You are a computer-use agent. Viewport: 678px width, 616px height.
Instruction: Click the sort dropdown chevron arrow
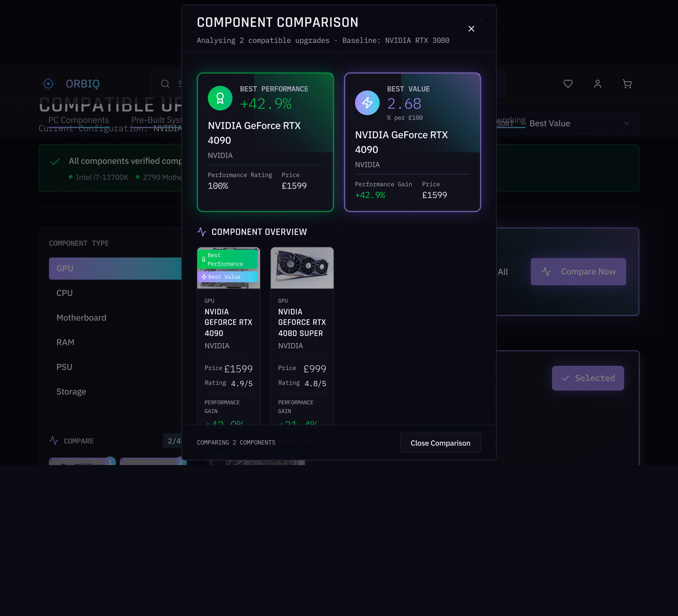[x=626, y=123]
